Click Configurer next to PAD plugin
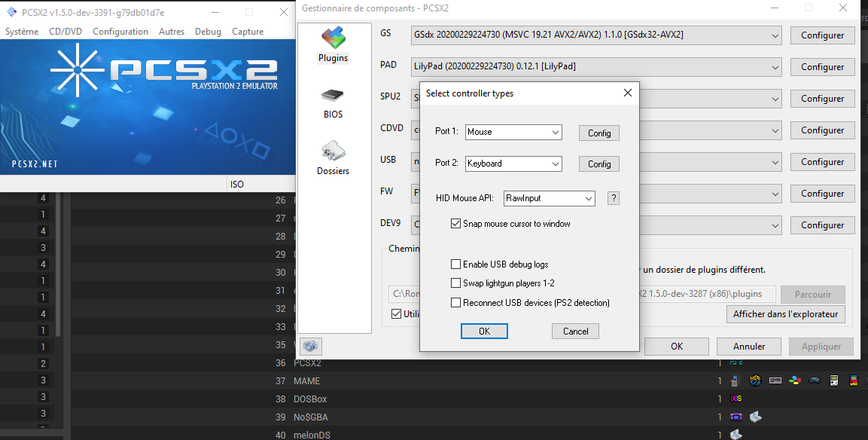 [822, 66]
